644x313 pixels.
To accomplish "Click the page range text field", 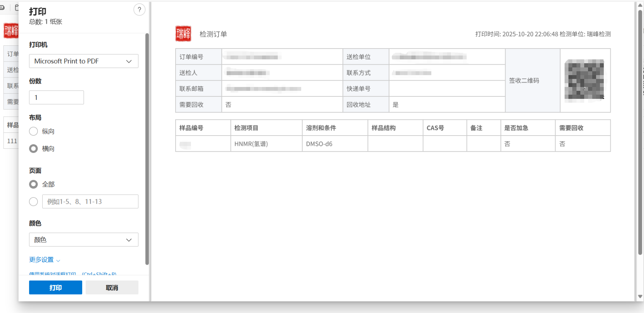I will pyautogui.click(x=90, y=202).
